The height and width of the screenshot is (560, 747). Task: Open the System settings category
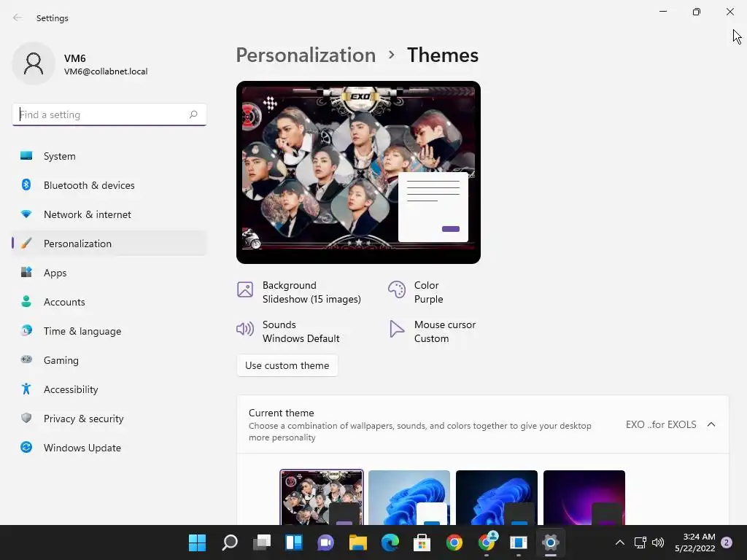(x=109, y=156)
